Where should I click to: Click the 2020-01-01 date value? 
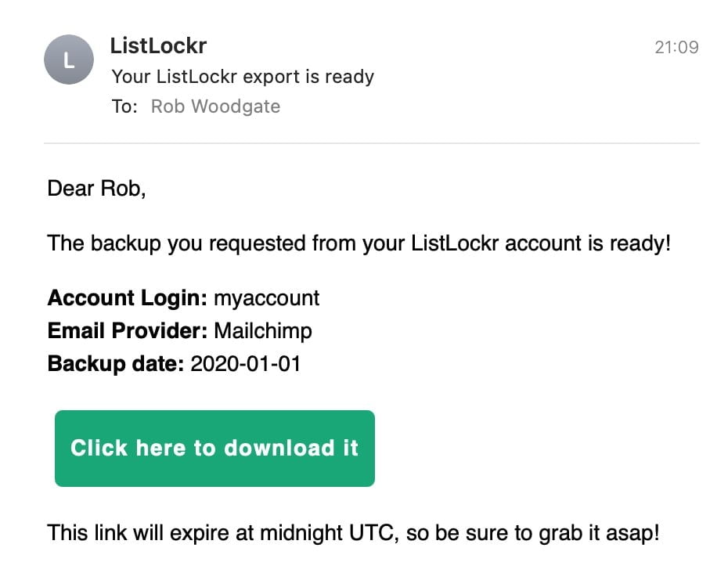pos(245,364)
